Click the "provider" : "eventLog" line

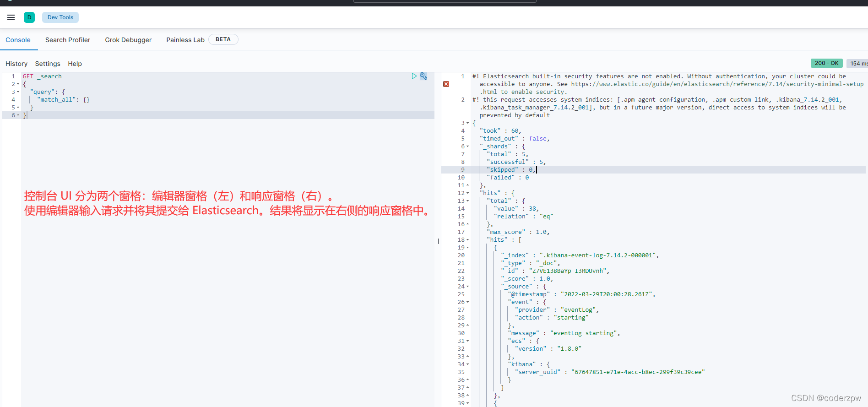point(557,310)
